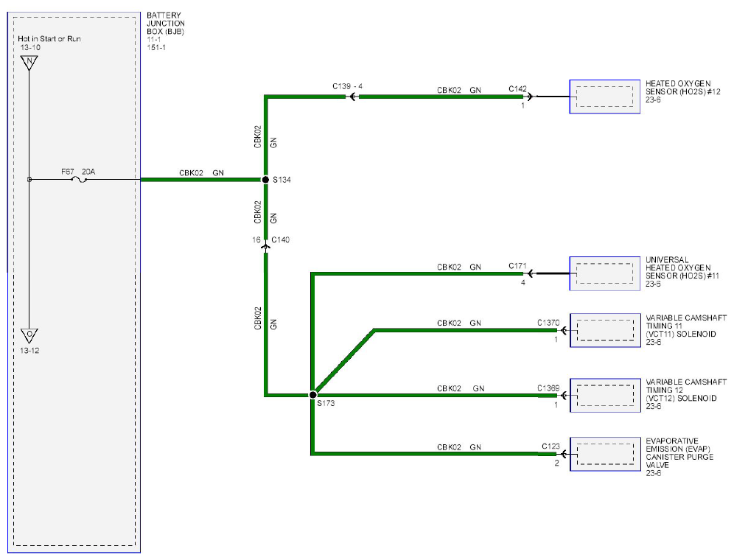
Task: Click "UNIVERSAL HEATED OXYGEN SENSOR (HO2S) #11" label
Action: click(682, 267)
